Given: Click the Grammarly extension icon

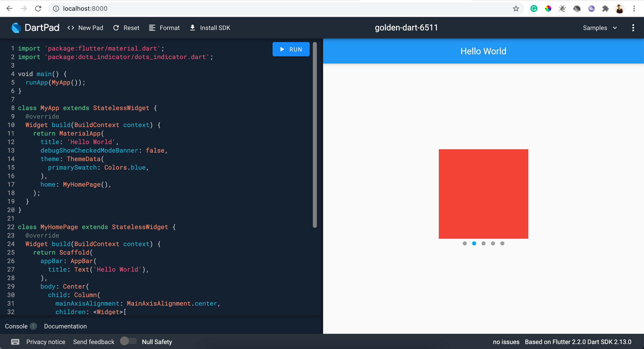Looking at the screenshot, I should 534,9.
